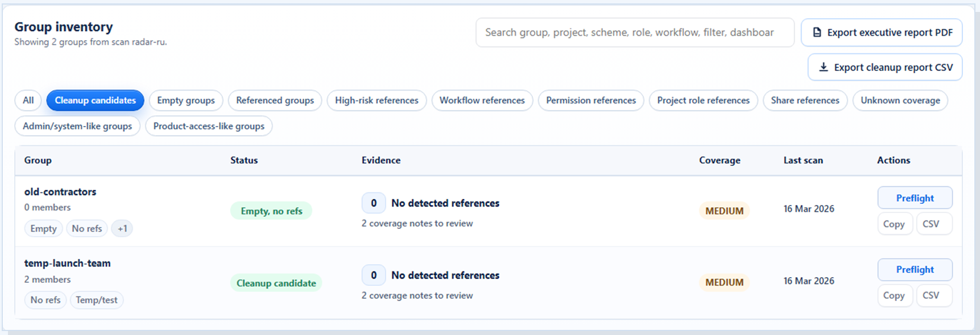Click coverage notes text under old-contractors
Viewport: 980px width, 335px height.
point(417,224)
